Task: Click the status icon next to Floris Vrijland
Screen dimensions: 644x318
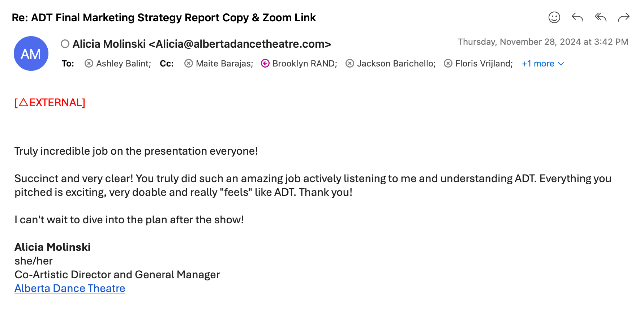Action: pyautogui.click(x=448, y=64)
